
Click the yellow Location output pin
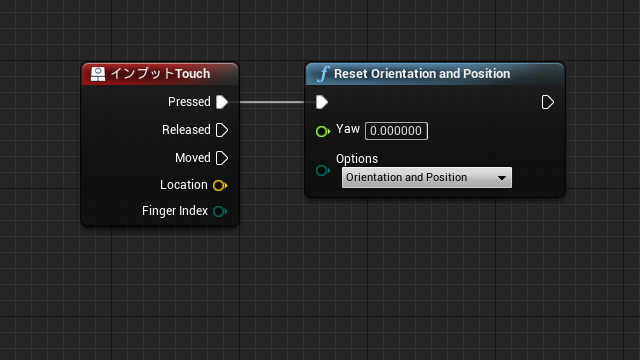pyautogui.click(x=220, y=186)
